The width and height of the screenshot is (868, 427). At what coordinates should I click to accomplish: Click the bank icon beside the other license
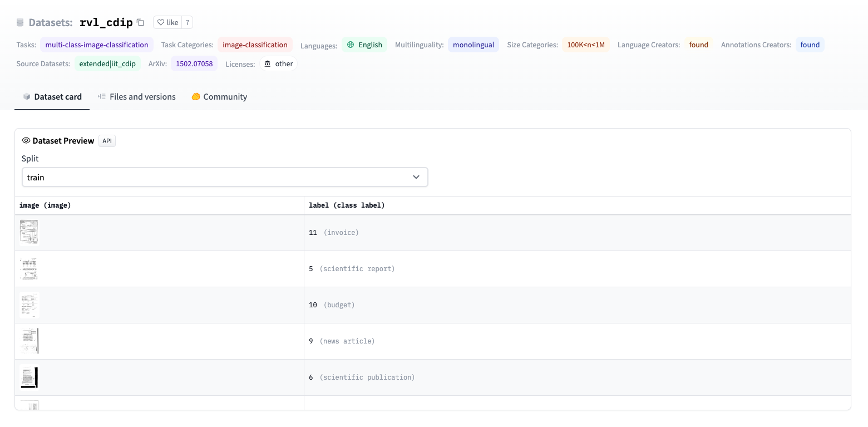tap(267, 63)
